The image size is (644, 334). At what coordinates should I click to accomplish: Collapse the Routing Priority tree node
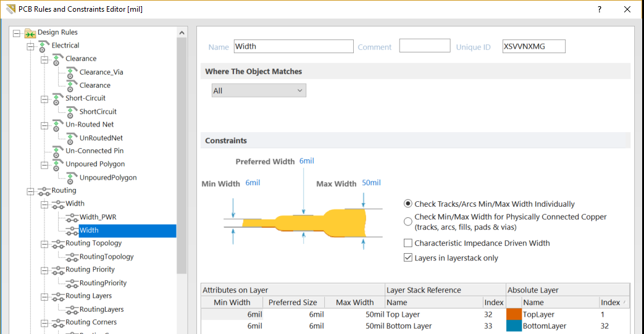pos(44,271)
